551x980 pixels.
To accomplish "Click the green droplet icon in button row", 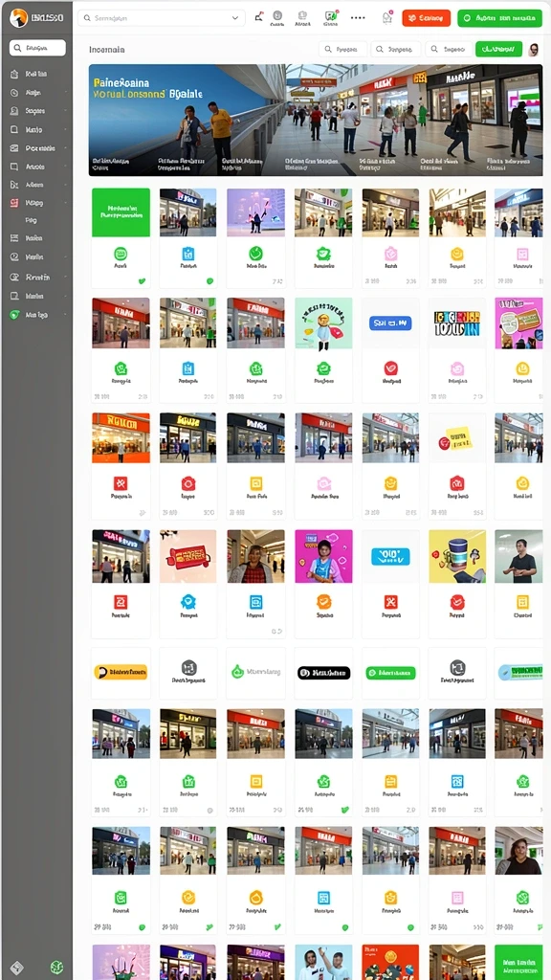I will 237,673.
